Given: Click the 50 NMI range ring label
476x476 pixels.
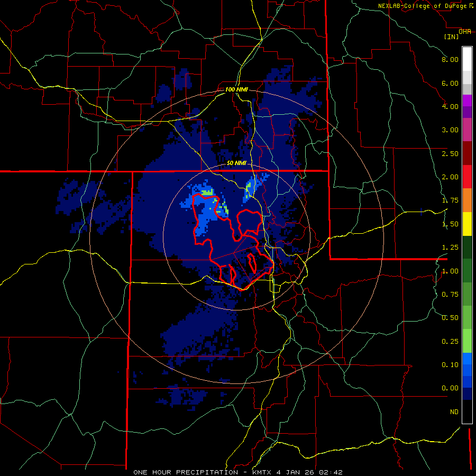Looking at the screenshot, I should click(236, 163).
